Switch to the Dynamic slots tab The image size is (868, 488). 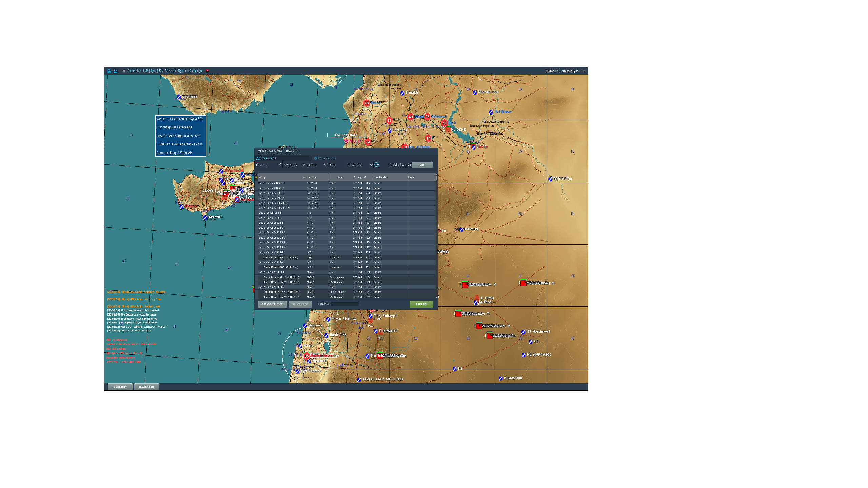coord(325,158)
